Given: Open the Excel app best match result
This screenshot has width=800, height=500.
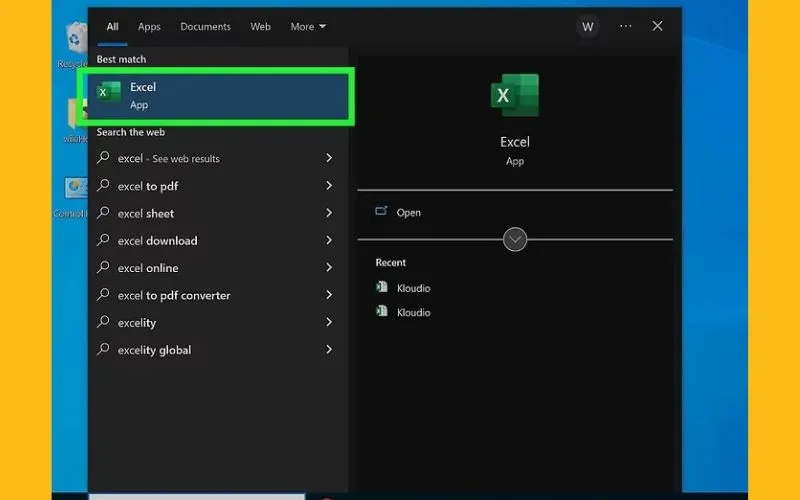Looking at the screenshot, I should pyautogui.click(x=216, y=96).
